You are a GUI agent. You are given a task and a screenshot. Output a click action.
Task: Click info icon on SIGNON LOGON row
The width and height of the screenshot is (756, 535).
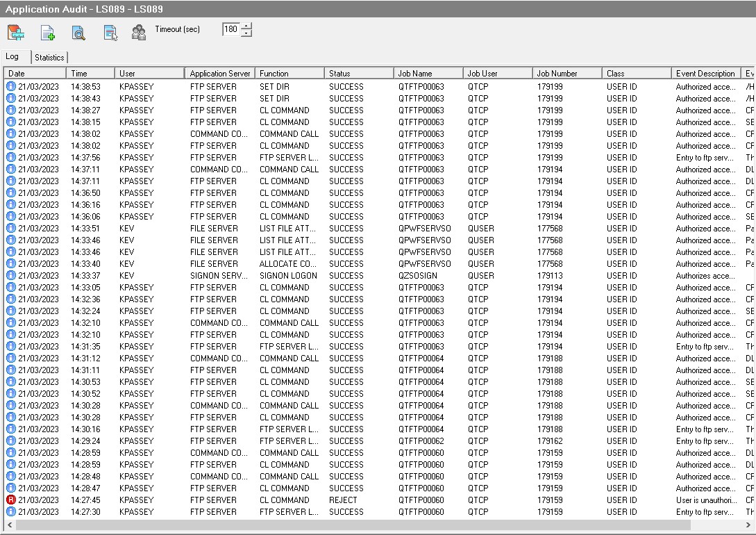(x=11, y=276)
